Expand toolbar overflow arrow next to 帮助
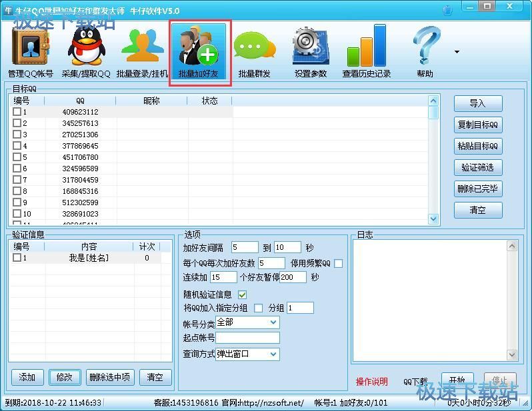532x411 pixels. pos(457,52)
